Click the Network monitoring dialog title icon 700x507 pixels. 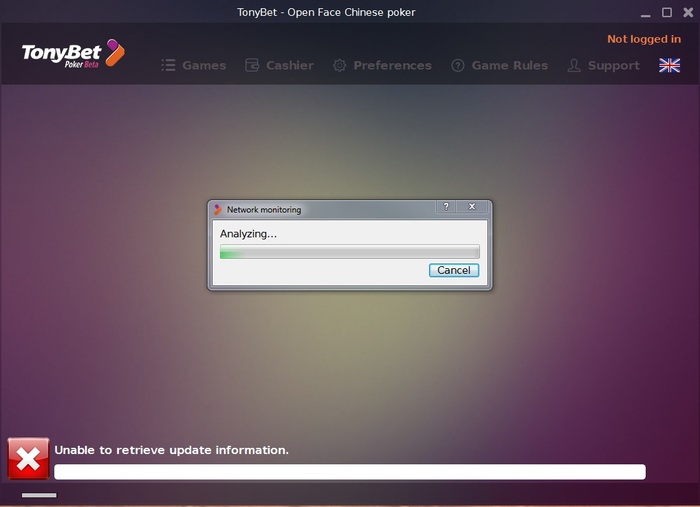pyautogui.click(x=217, y=209)
